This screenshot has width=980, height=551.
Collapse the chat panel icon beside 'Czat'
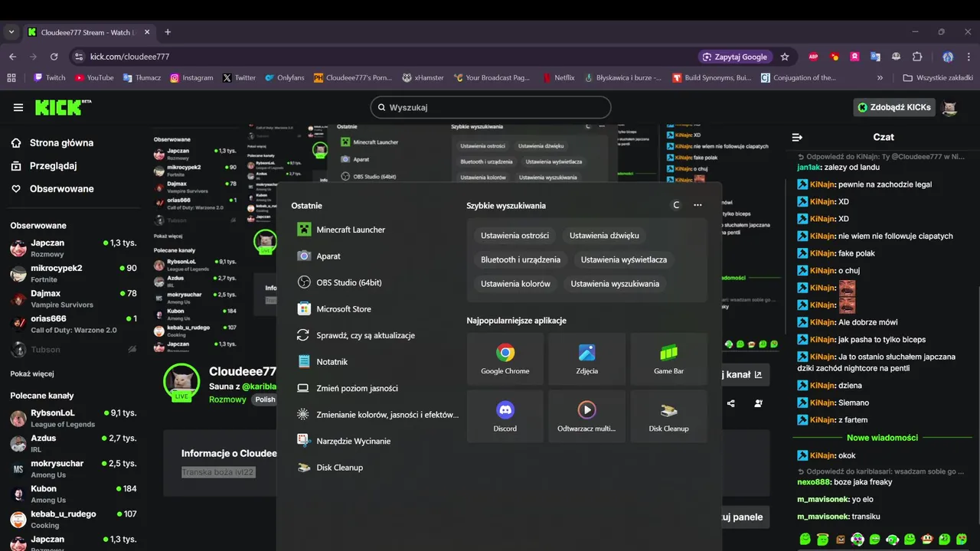coord(797,137)
